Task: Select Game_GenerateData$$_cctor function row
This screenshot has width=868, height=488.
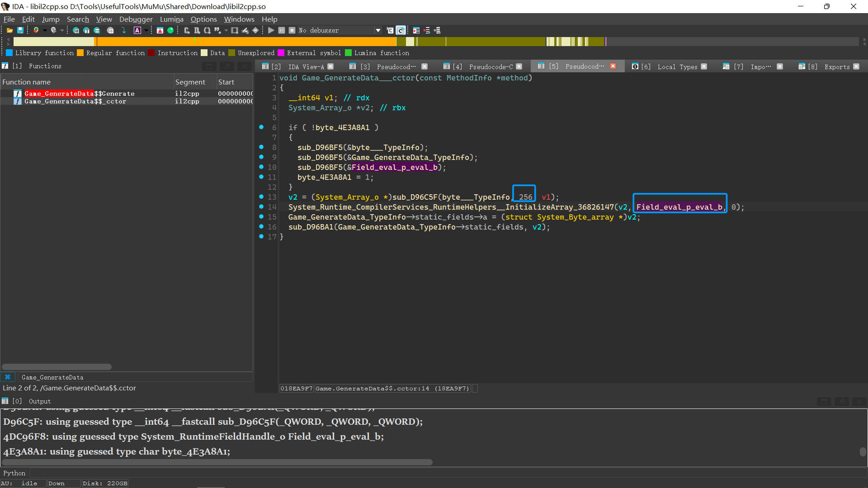Action: [75, 101]
